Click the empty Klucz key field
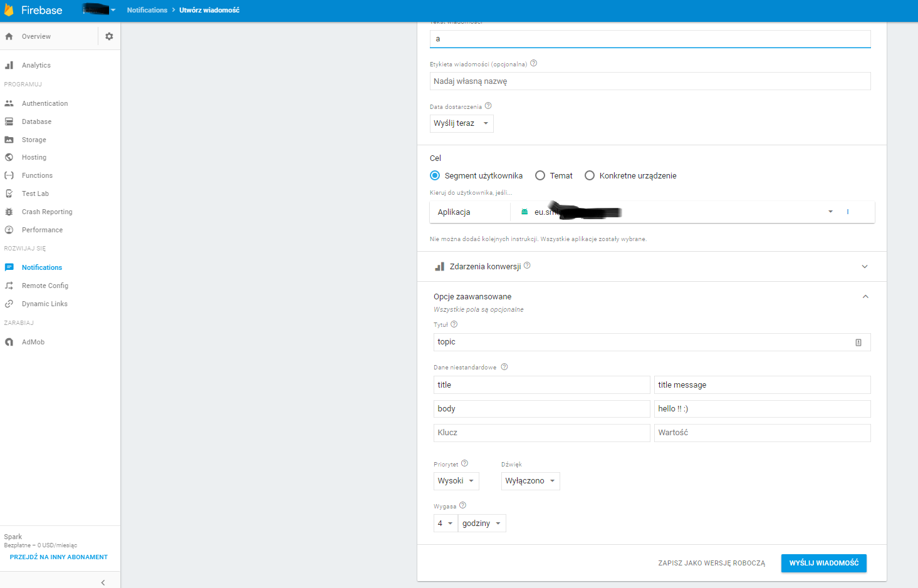This screenshot has width=918, height=588. point(542,433)
